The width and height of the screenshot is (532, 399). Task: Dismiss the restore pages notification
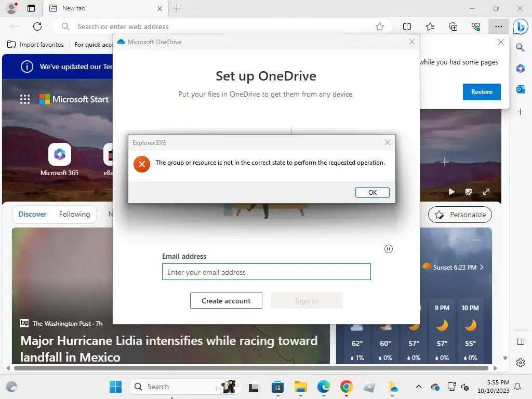click(x=500, y=42)
